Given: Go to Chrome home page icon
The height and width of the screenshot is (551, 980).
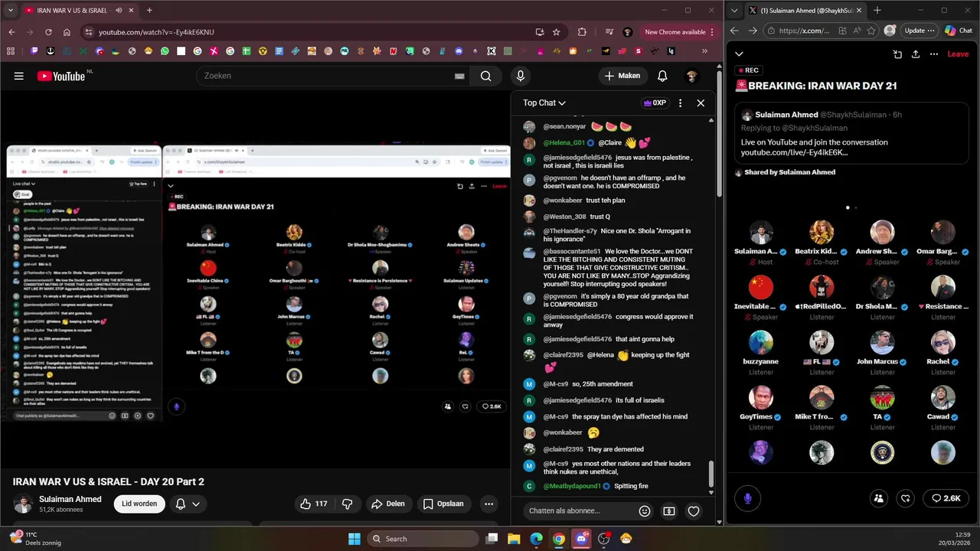Looking at the screenshot, I should [x=67, y=32].
